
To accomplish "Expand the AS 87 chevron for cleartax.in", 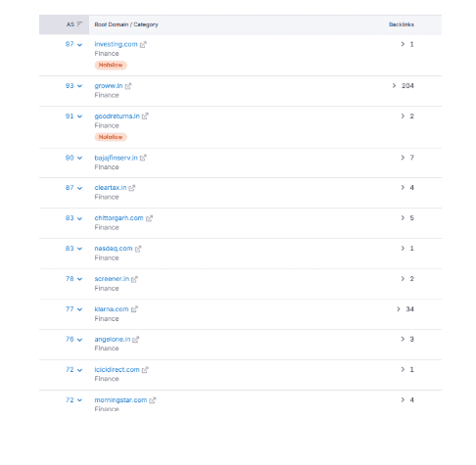I will click(x=79, y=188).
